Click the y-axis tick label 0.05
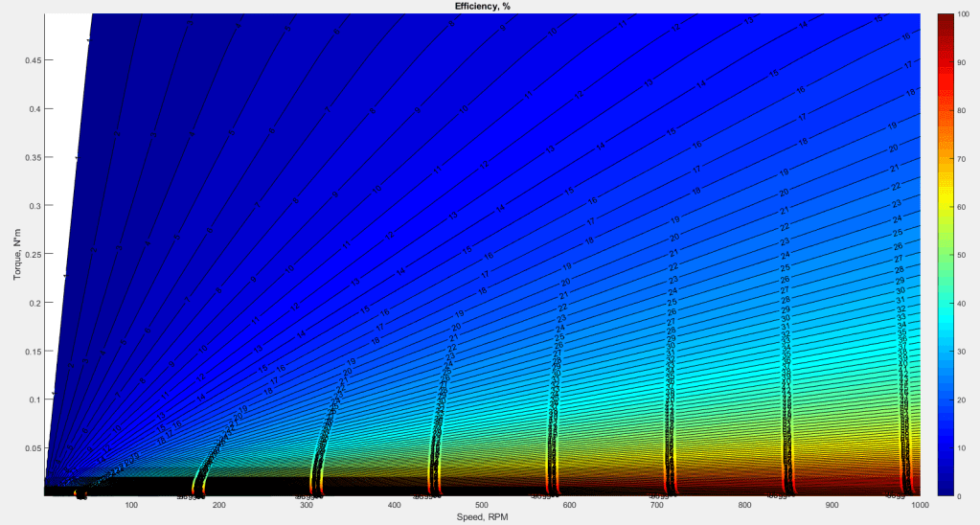This screenshot has width=980, height=525. pos(33,447)
